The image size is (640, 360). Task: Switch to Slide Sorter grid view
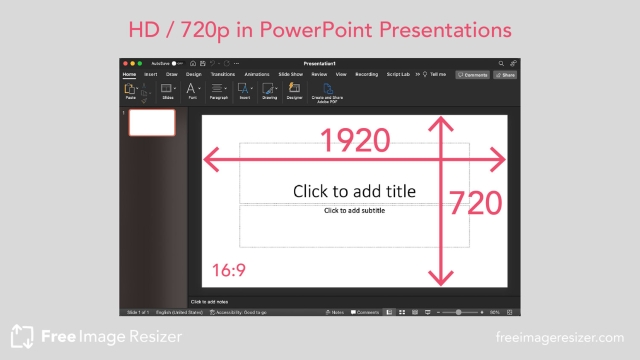(x=402, y=312)
